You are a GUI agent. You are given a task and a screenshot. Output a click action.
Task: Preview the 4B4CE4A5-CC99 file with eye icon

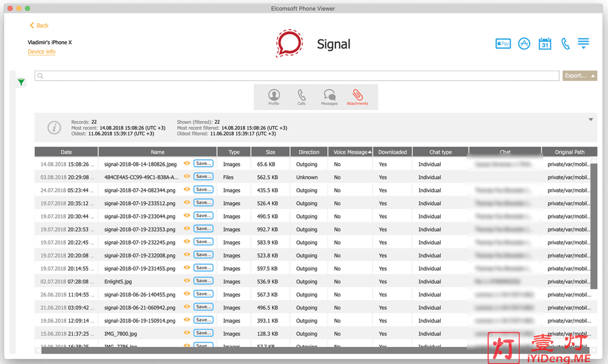[x=187, y=177]
